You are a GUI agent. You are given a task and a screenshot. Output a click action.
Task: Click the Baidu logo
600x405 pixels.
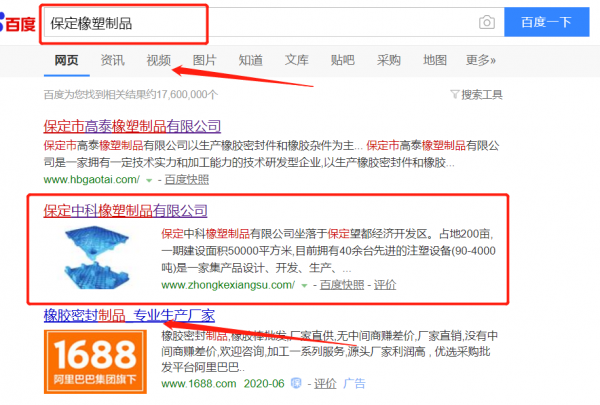tap(18, 23)
